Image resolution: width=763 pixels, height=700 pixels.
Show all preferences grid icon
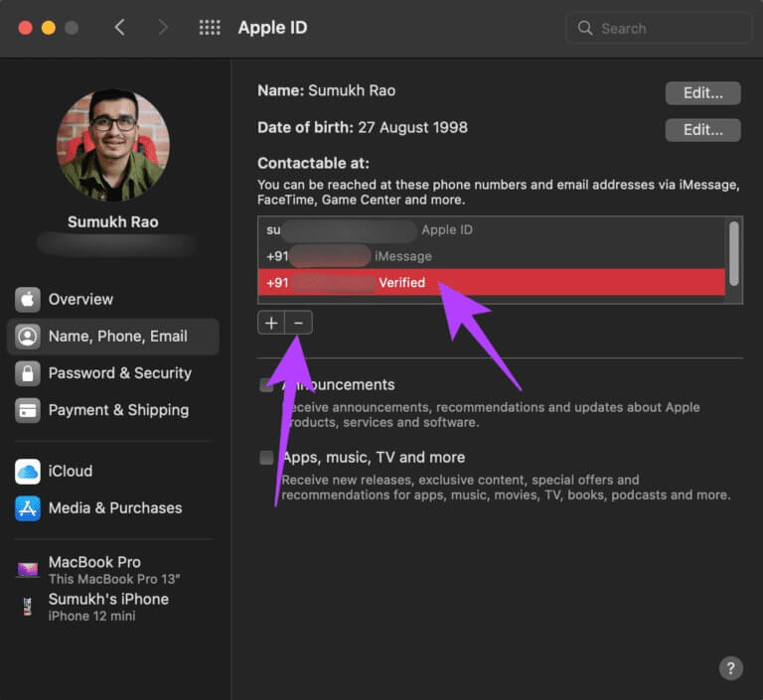[x=210, y=28]
